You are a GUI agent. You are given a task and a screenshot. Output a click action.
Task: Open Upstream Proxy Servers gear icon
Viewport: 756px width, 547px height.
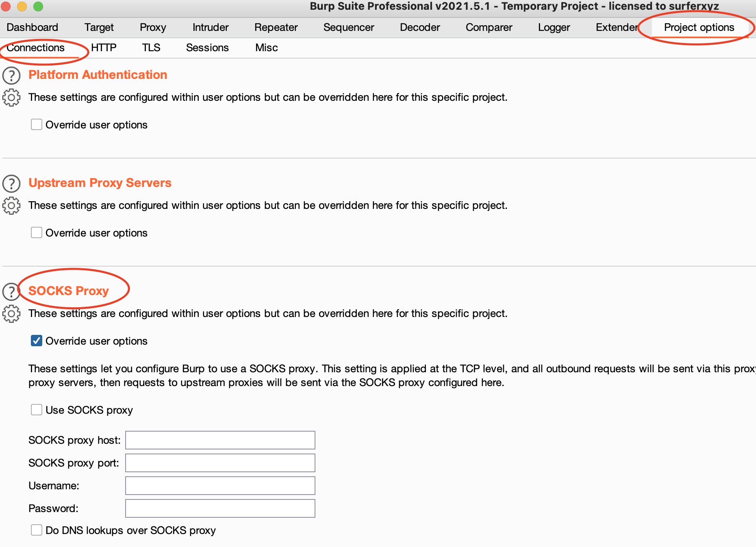(11, 206)
